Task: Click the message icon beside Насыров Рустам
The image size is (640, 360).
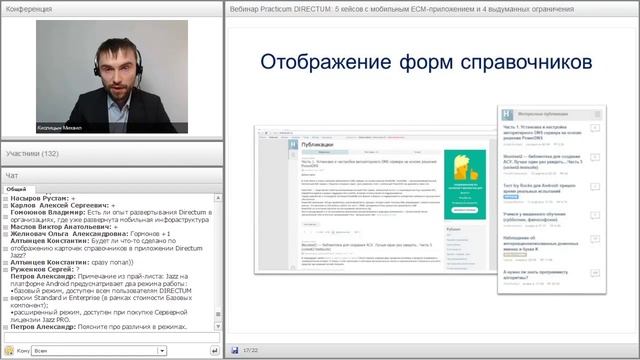Action: [6, 199]
